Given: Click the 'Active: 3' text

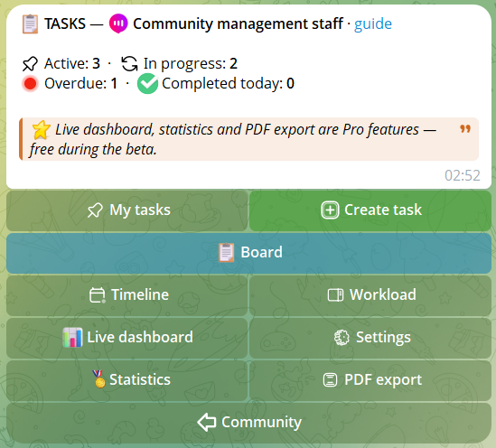Looking at the screenshot, I should coord(72,64).
